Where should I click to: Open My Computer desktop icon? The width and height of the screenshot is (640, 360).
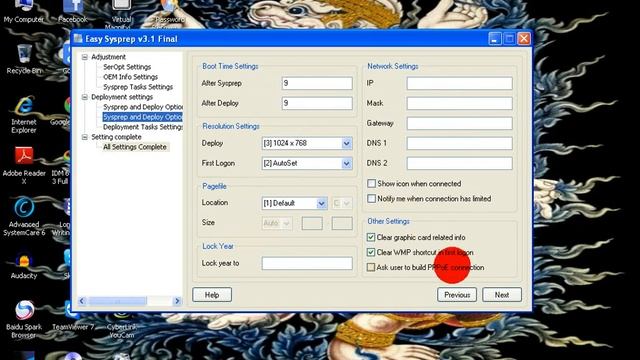click(x=23, y=12)
